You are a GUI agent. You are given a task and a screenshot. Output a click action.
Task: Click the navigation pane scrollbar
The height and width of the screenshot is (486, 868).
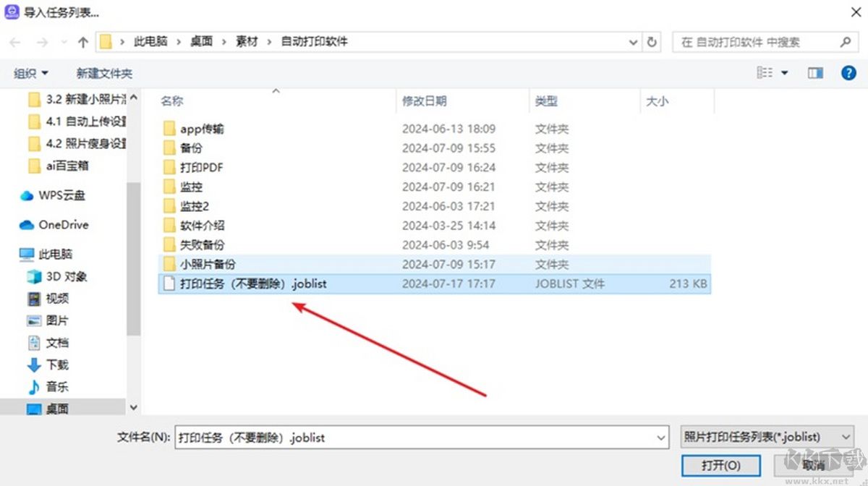tap(133, 258)
